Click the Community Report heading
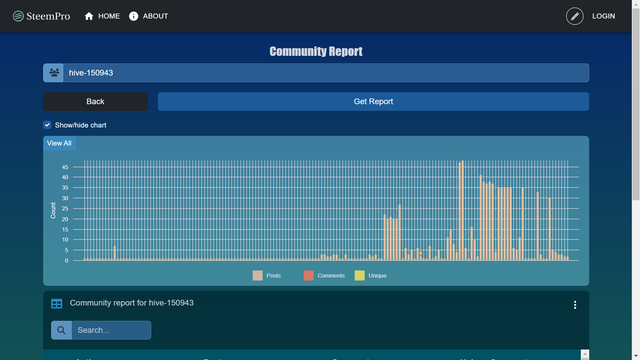Viewport: 640px width, 360px height. click(x=316, y=51)
